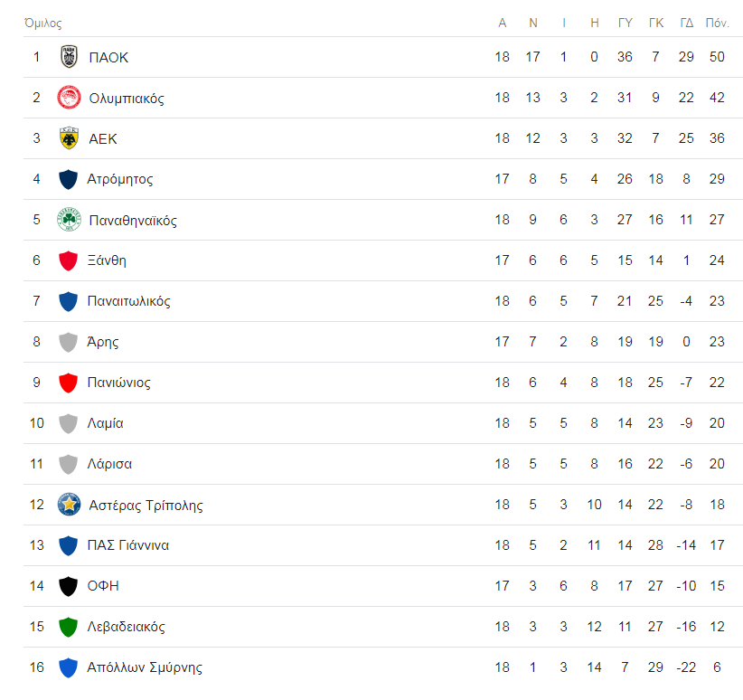This screenshot has width=743, height=700.
Task: Click the Ολυμπιακός red crest icon
Action: [69, 98]
